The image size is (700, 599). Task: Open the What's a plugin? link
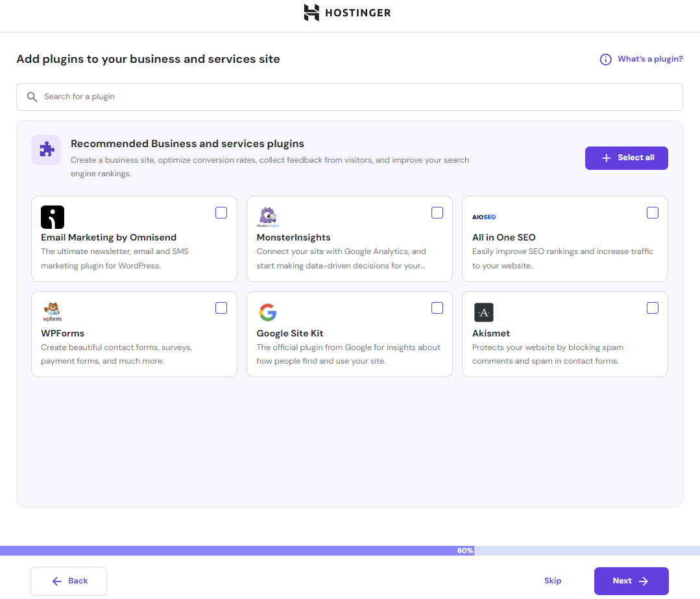point(650,59)
